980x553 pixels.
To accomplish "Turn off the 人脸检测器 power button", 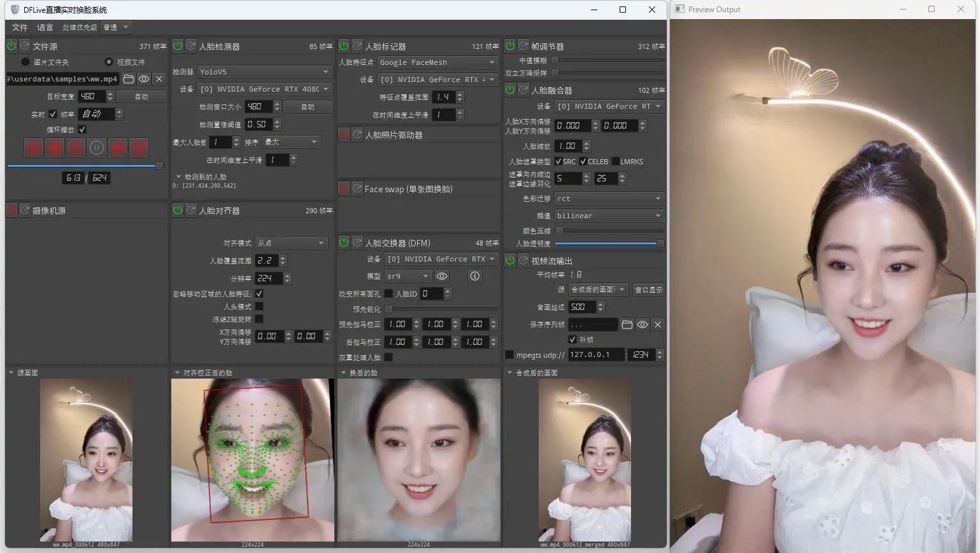I will point(178,46).
